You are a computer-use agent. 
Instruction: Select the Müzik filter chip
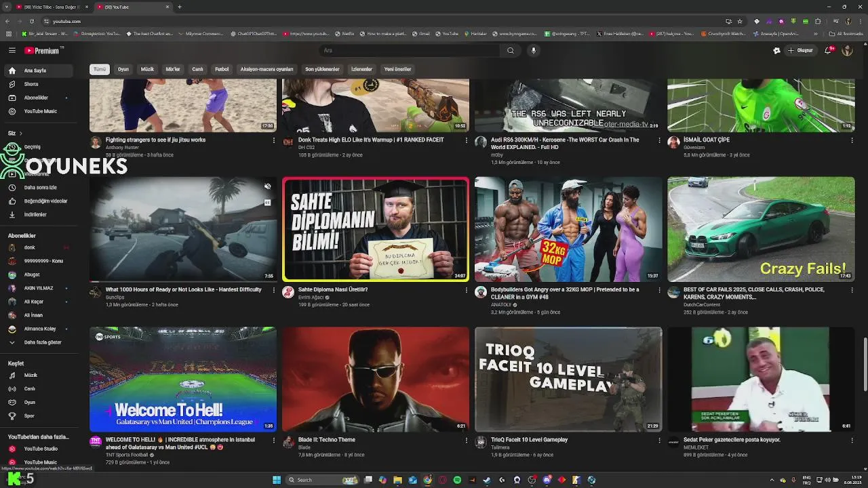pos(147,69)
